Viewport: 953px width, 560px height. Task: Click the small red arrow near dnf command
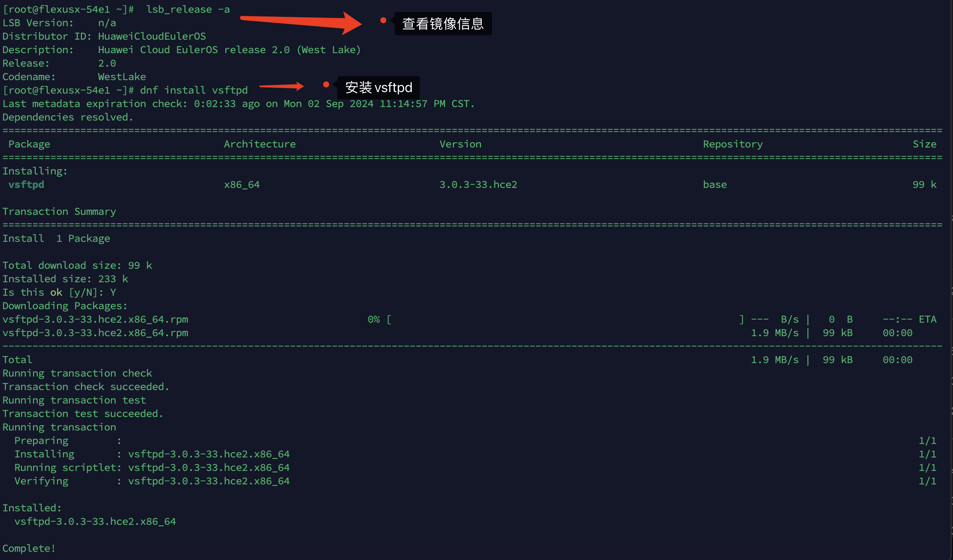[x=282, y=86]
